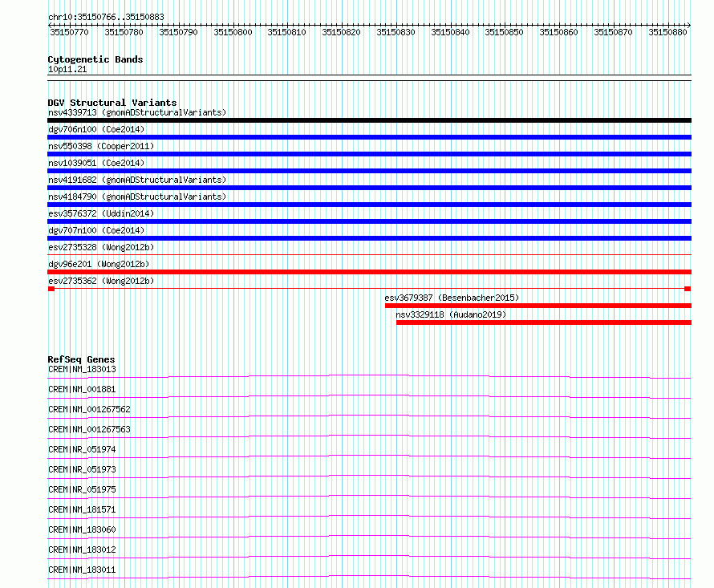Viewport: 714px width, 588px height.
Task: Open variant esv2735362 (Wong2012b) label
Action: [101, 281]
